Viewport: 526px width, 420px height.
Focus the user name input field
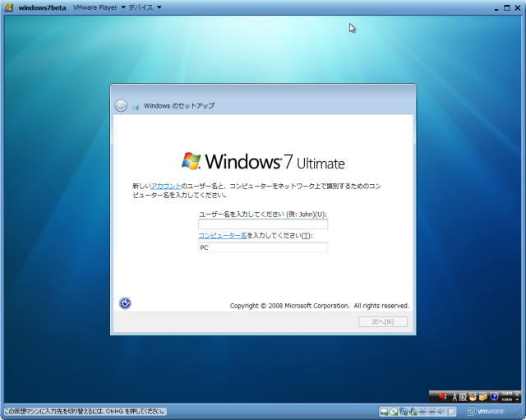[x=263, y=224]
